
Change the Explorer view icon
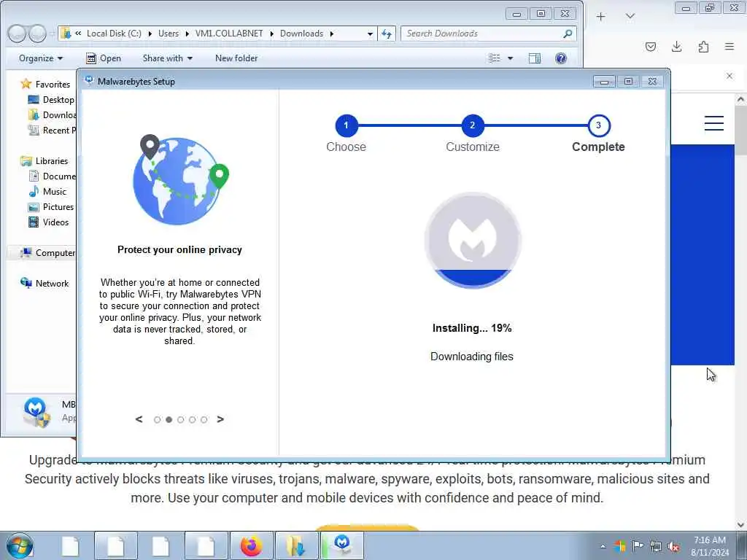pos(495,58)
